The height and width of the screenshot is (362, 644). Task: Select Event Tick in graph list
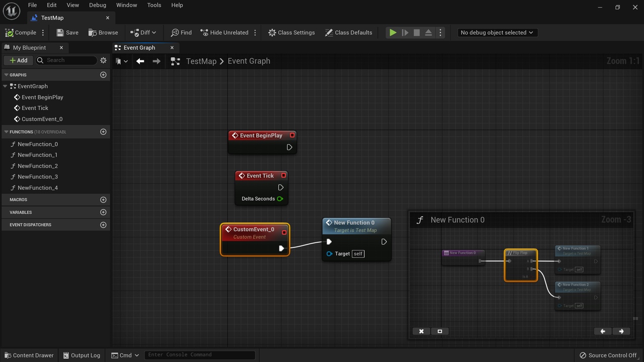[x=35, y=108]
